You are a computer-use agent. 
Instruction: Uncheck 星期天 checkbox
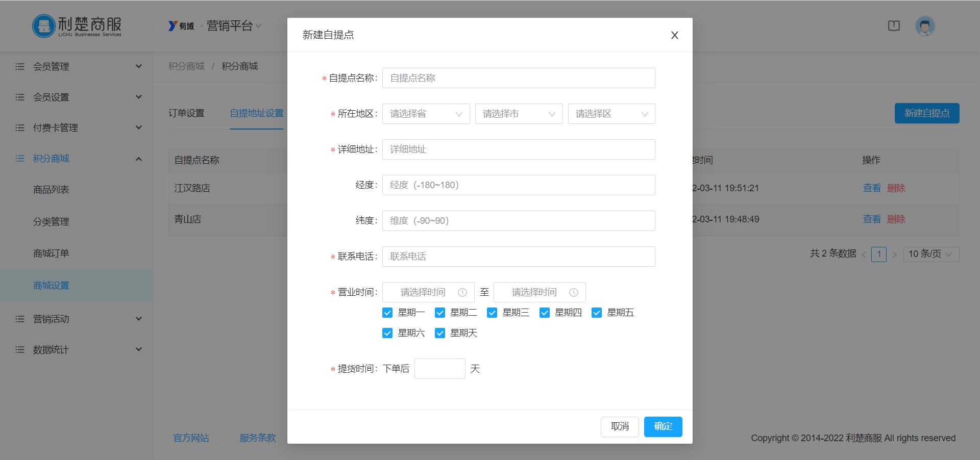[440, 333]
